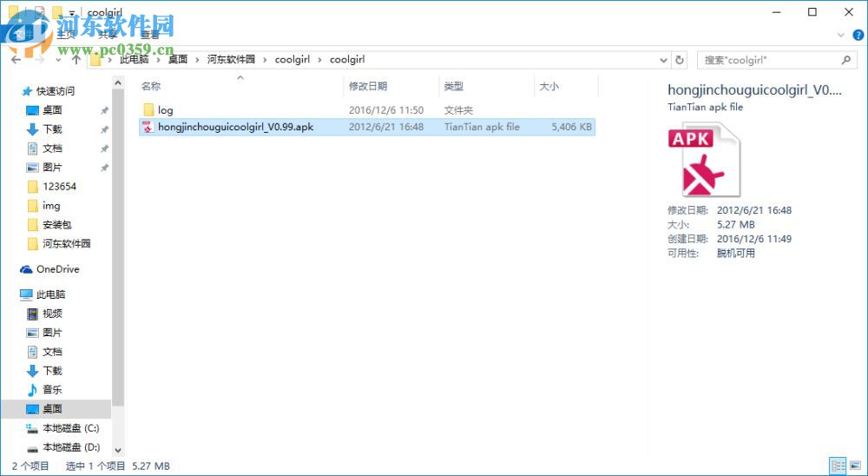Go up one folder level arrow
Image resolution: width=868 pixels, height=476 pixels.
point(76,60)
